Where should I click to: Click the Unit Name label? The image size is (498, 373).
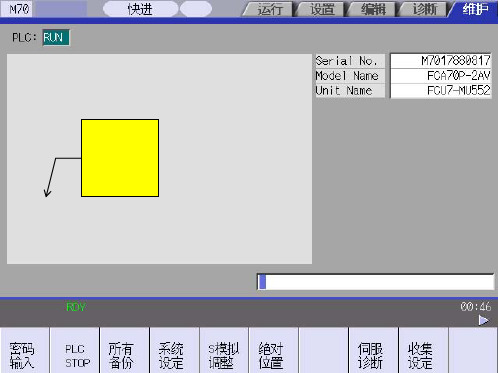coord(350,90)
